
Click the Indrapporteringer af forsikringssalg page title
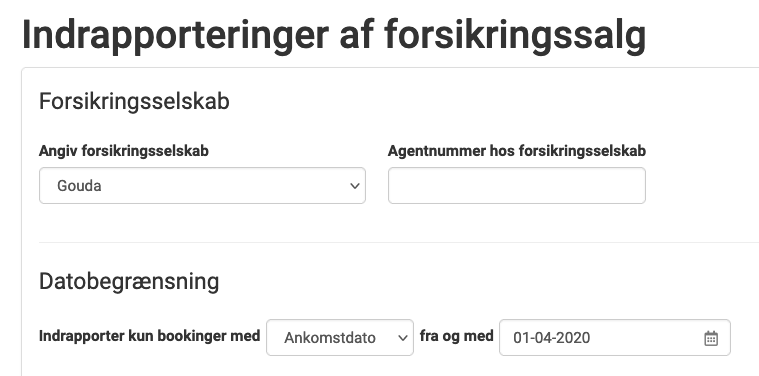click(x=334, y=35)
